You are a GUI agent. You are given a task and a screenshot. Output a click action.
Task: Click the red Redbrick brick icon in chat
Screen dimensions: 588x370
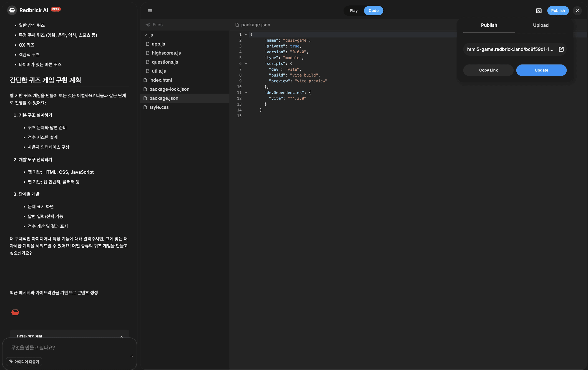pos(15,312)
